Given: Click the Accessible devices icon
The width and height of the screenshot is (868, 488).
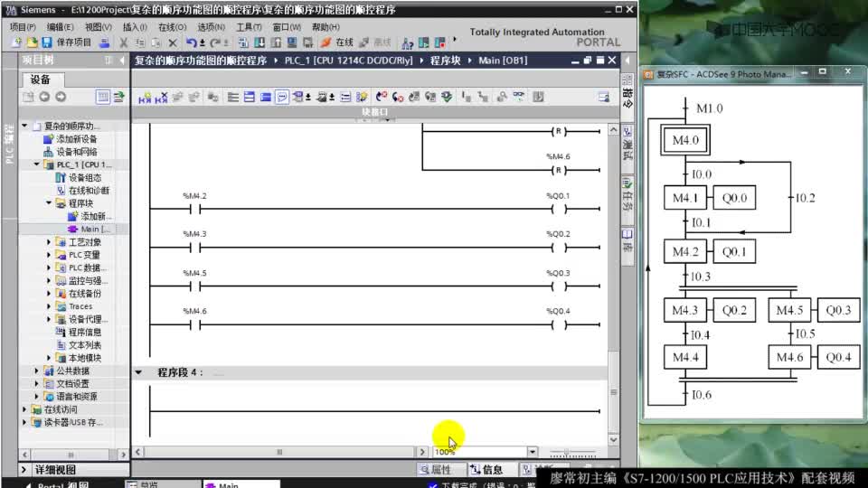Looking at the screenshot, I should [x=408, y=42].
